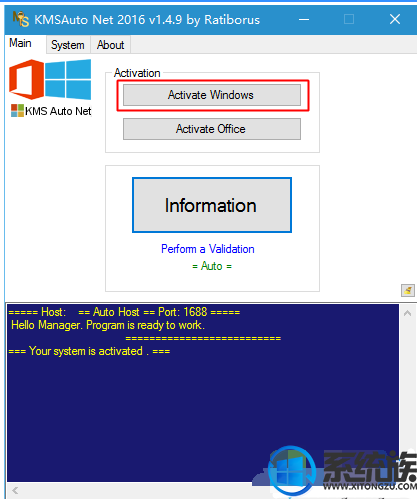Open the System tab
The width and height of the screenshot is (417, 499).
click(68, 45)
